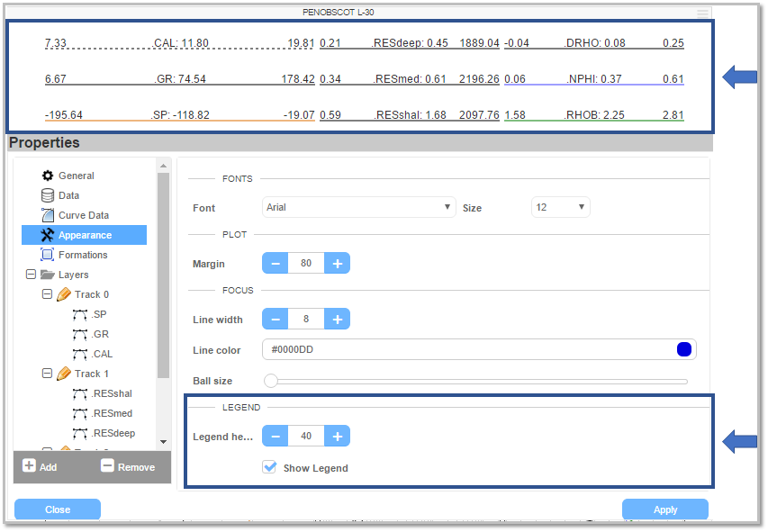Screen dimensions: 768x532
Task: Select the .RESmed curve item
Action: point(112,413)
